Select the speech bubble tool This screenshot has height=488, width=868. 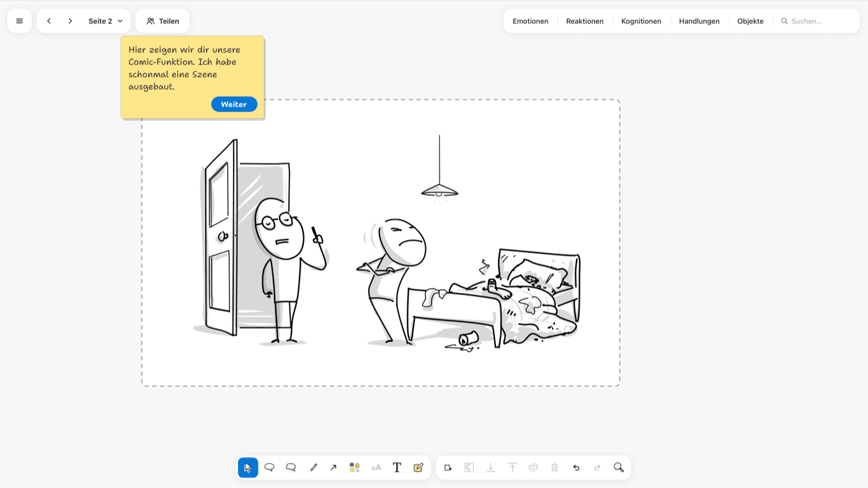(269, 468)
